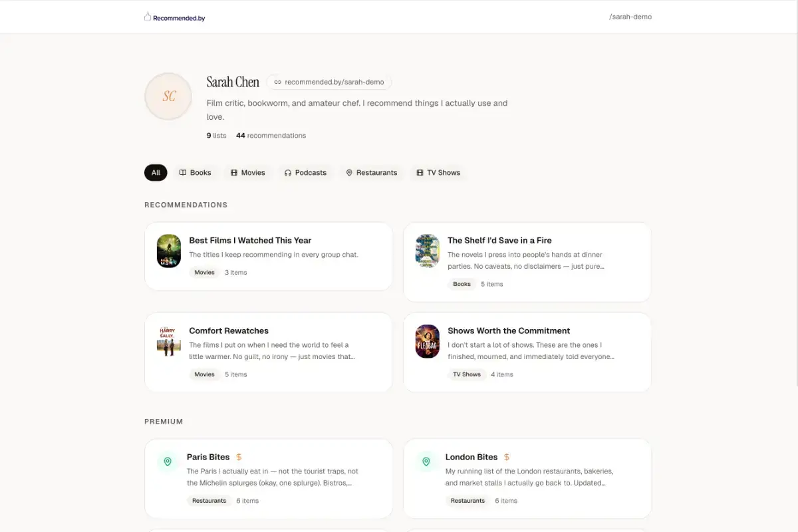Open the Best Films I Watched This Year list
798x532 pixels.
click(x=250, y=240)
